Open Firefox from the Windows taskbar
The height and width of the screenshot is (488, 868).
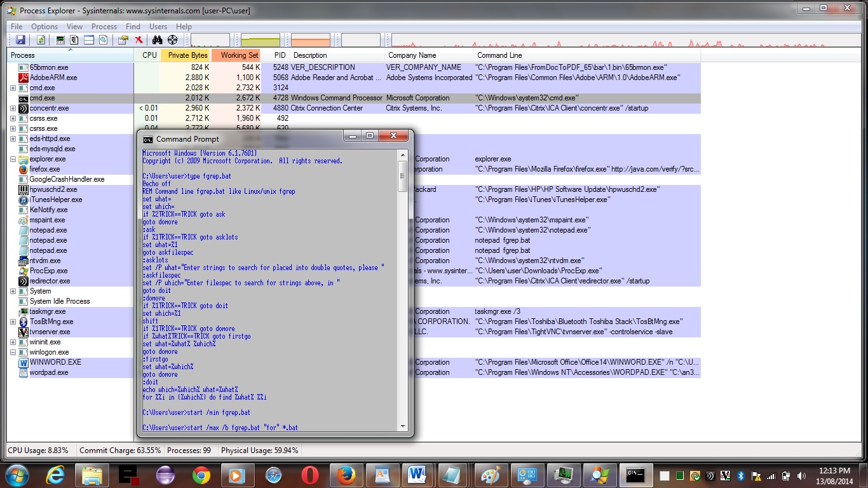click(346, 475)
